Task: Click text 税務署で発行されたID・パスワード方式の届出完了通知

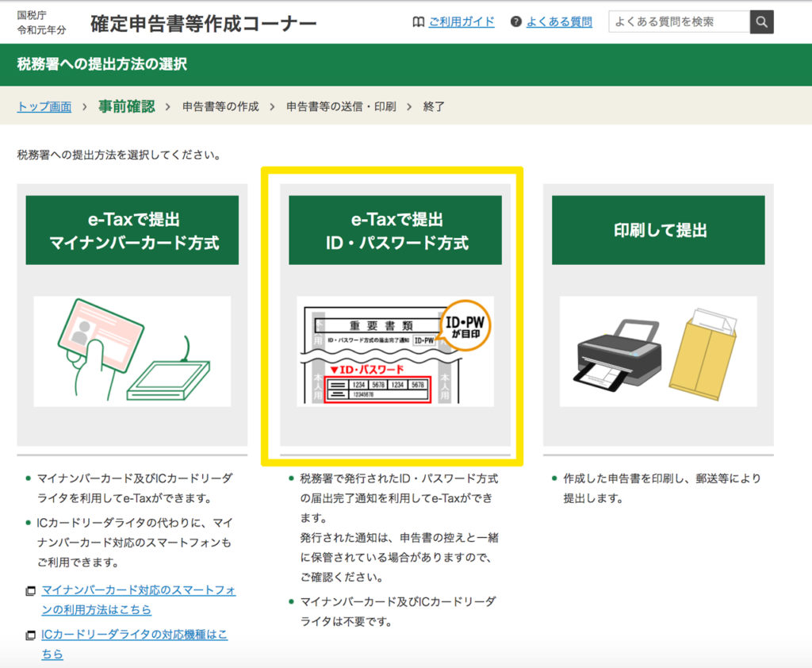Action: click(399, 488)
